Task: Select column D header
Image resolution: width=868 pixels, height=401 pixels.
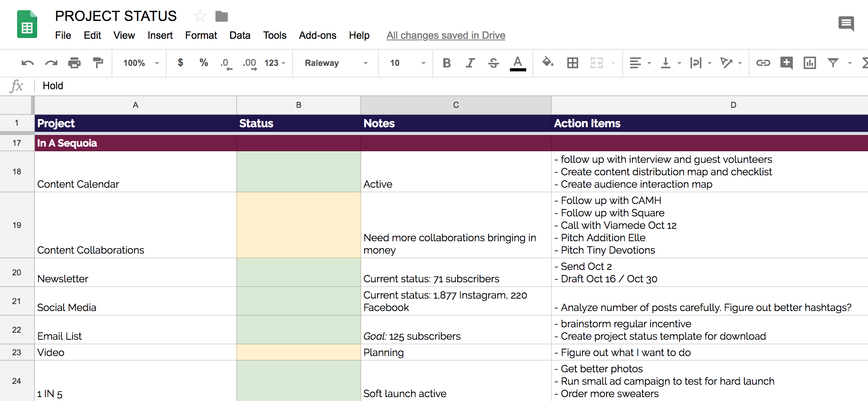Action: tap(710, 105)
